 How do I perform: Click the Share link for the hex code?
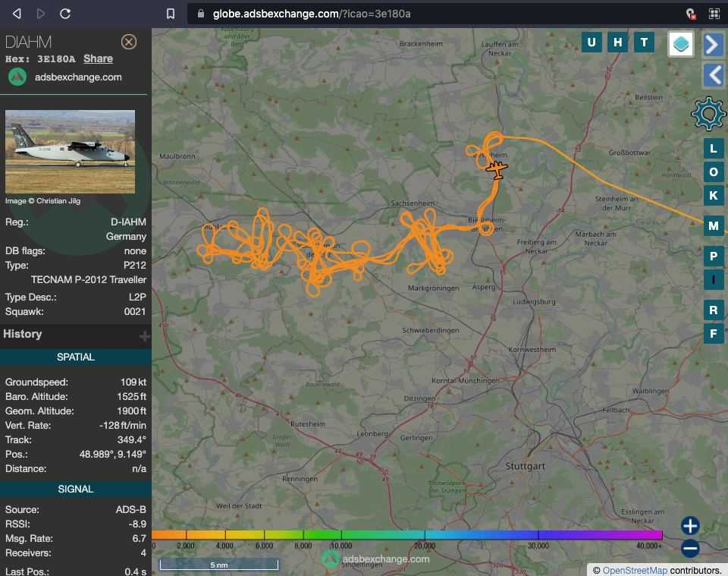(98, 58)
